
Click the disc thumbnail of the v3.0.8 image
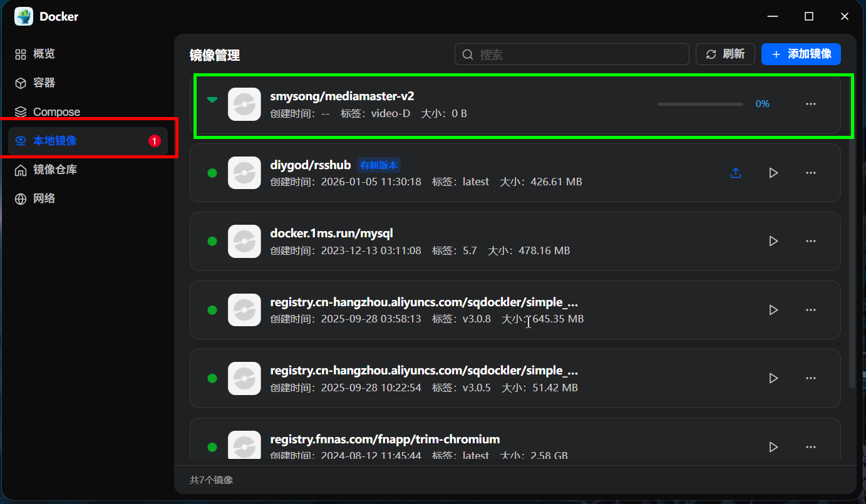click(244, 310)
